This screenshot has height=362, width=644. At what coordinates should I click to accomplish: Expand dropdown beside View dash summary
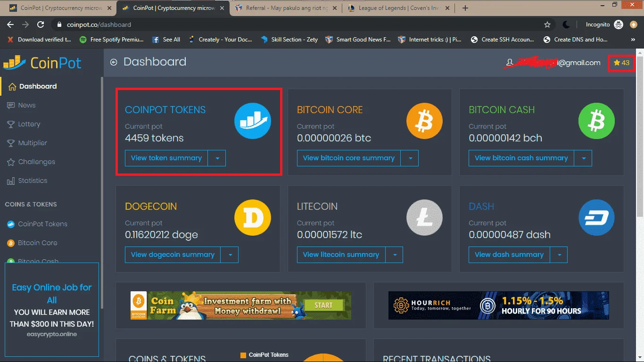559,255
